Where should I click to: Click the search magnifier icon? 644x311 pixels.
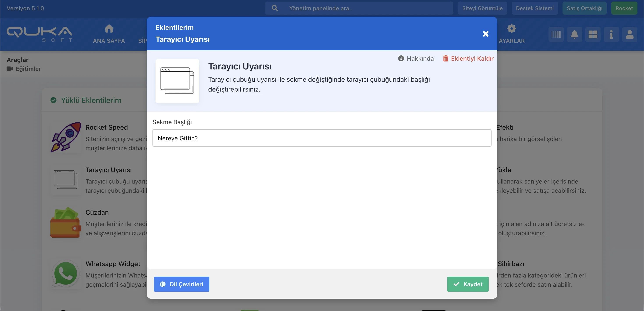coord(274,8)
